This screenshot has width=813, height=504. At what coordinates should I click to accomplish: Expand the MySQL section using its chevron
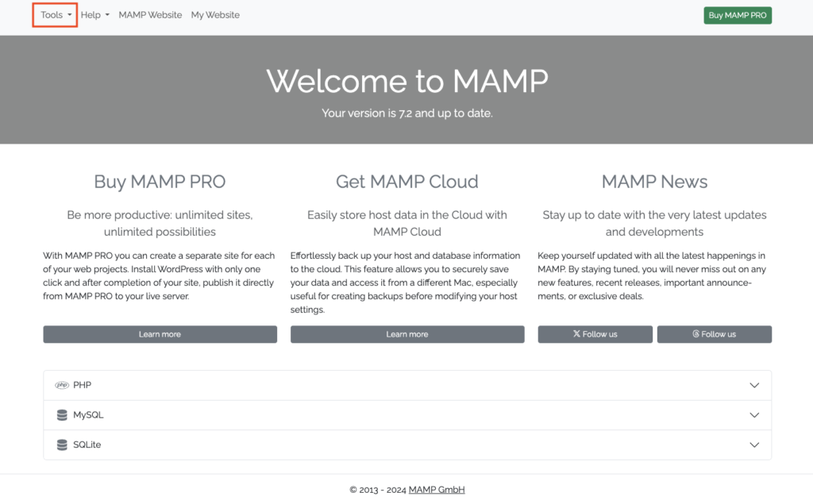coord(754,415)
